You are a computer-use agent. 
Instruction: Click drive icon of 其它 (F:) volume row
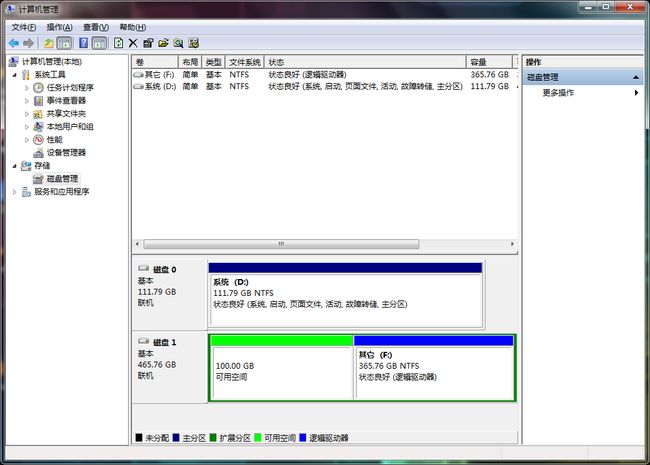coord(138,75)
